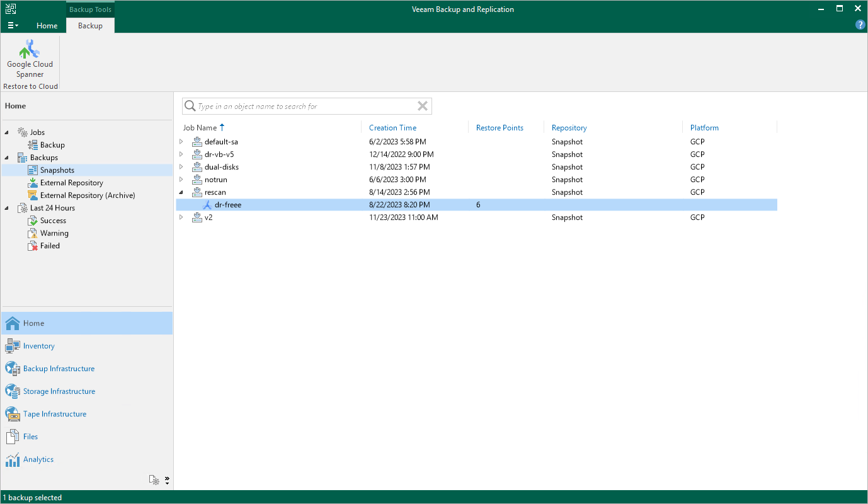
Task: Click creation time 6/6/2023 3:00 PM
Action: click(x=397, y=180)
